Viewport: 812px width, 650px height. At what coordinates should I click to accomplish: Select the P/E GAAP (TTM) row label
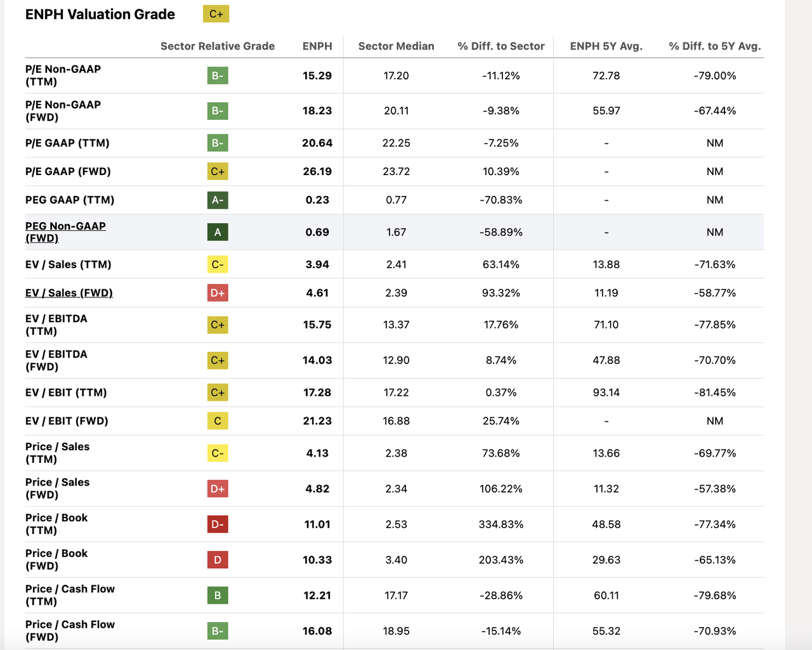(x=67, y=143)
